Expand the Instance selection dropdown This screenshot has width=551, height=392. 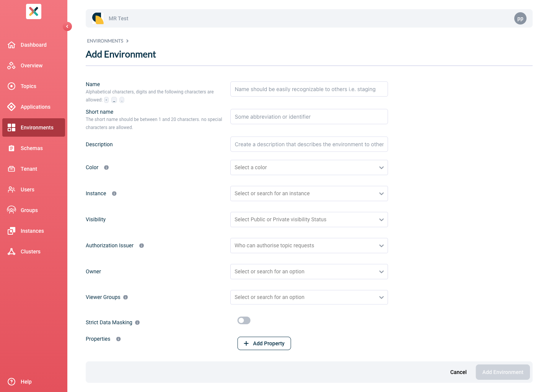click(x=309, y=194)
